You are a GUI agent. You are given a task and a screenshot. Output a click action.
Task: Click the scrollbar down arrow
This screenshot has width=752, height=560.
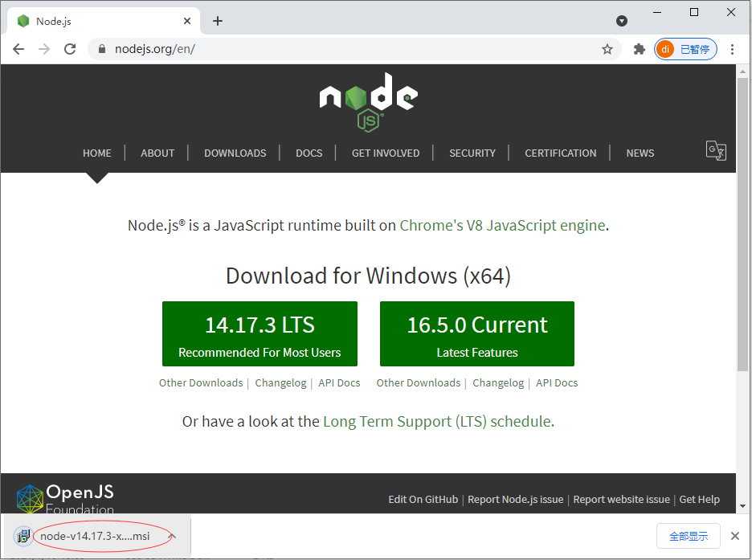742,506
